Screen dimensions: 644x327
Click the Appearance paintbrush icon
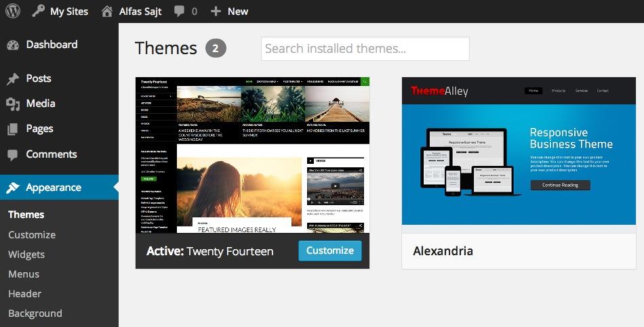13,188
